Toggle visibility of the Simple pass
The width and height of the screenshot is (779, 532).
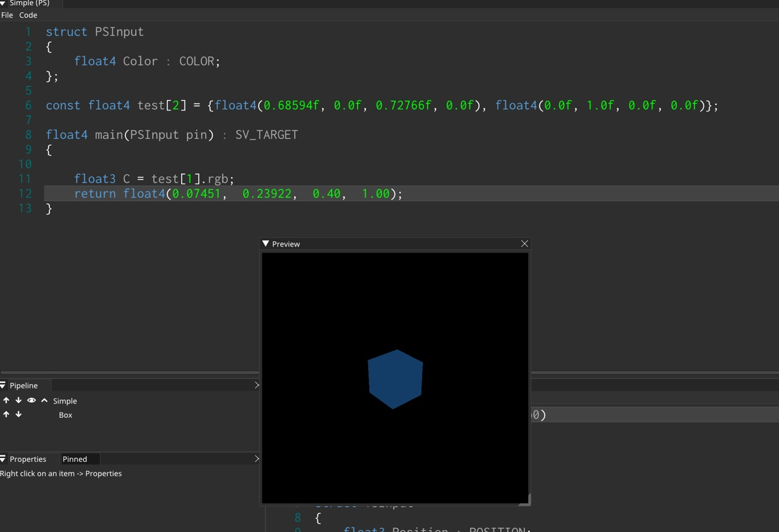tap(31, 401)
